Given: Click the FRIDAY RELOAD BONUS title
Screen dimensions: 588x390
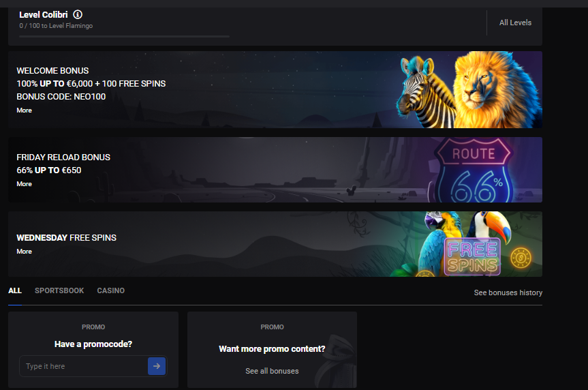Looking at the screenshot, I should 63,157.
